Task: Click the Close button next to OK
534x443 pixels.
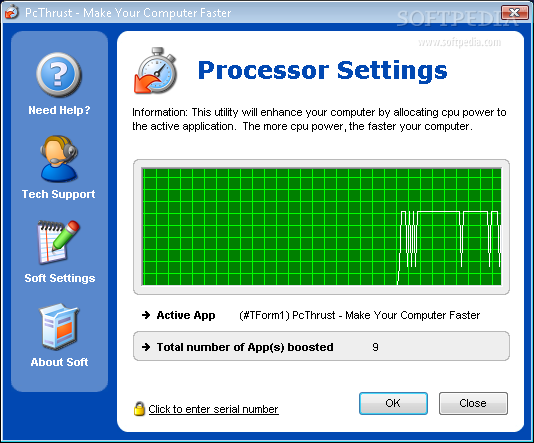Action: 473,403
